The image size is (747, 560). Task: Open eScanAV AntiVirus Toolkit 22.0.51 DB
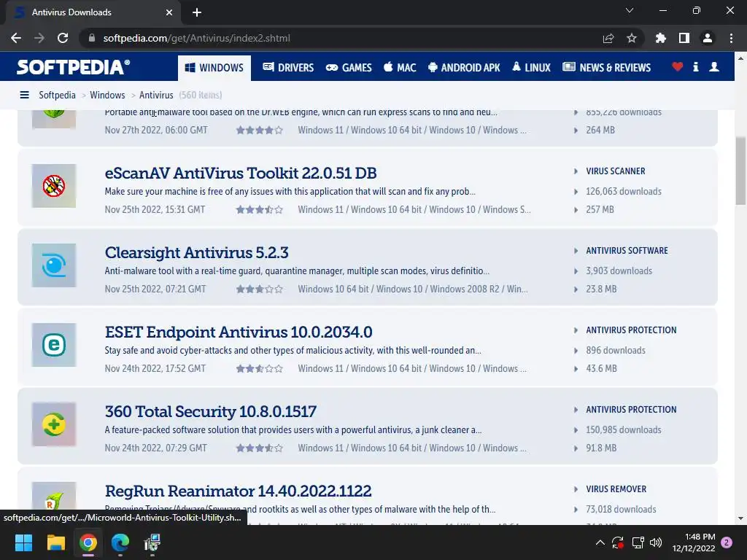[x=241, y=173]
